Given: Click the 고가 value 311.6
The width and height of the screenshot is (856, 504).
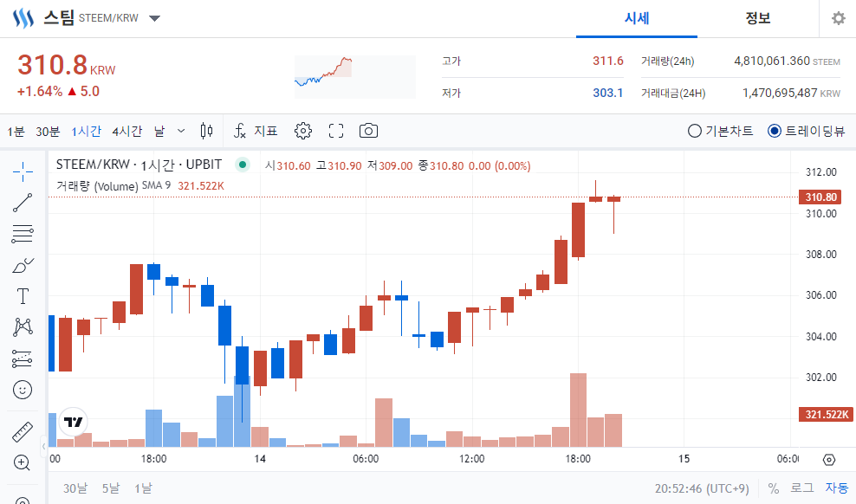Looking at the screenshot, I should tap(607, 61).
